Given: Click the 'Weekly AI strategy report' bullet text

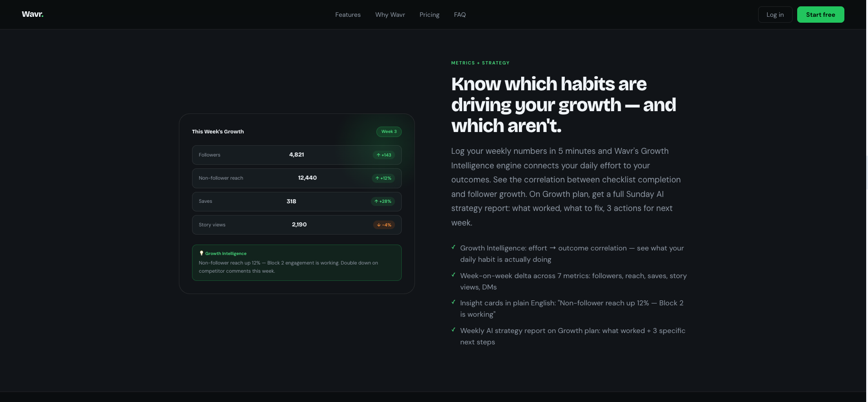Looking at the screenshot, I should click(x=572, y=336).
